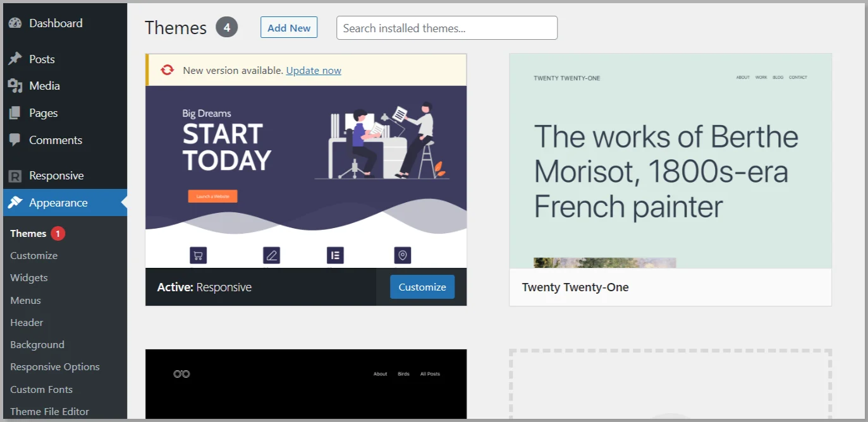Open Customize in Appearance submenu

[34, 256]
